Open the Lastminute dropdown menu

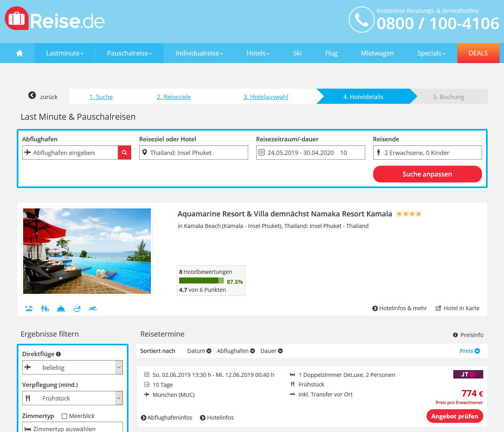65,53
